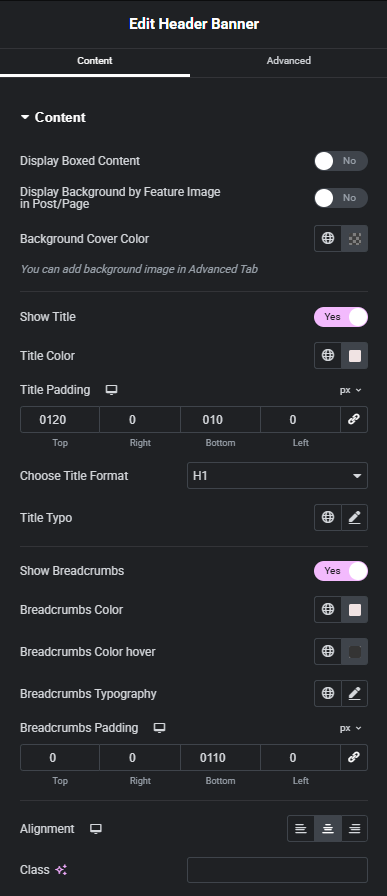This screenshot has height=896, width=387.
Task: Edit Title Typo with pencil icon
Action: [x=354, y=518]
